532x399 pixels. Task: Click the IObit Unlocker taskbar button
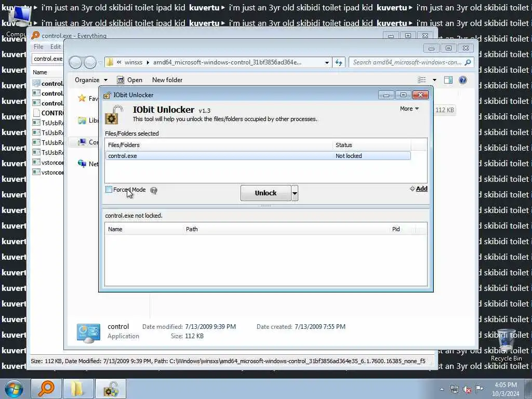111,389
